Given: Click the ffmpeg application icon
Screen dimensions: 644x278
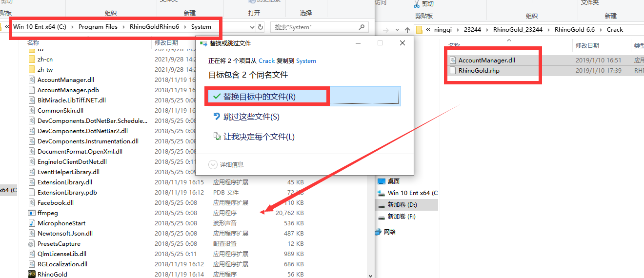Looking at the screenshot, I should tap(32, 213).
